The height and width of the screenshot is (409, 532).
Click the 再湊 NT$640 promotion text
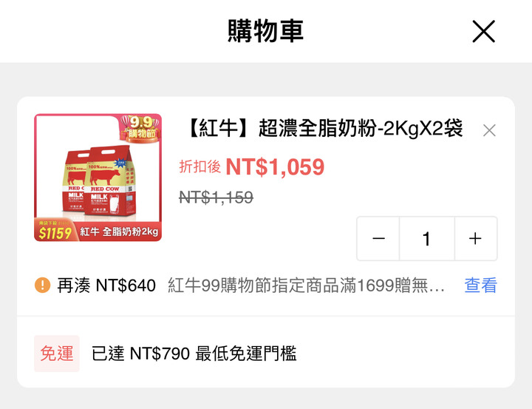click(106, 285)
